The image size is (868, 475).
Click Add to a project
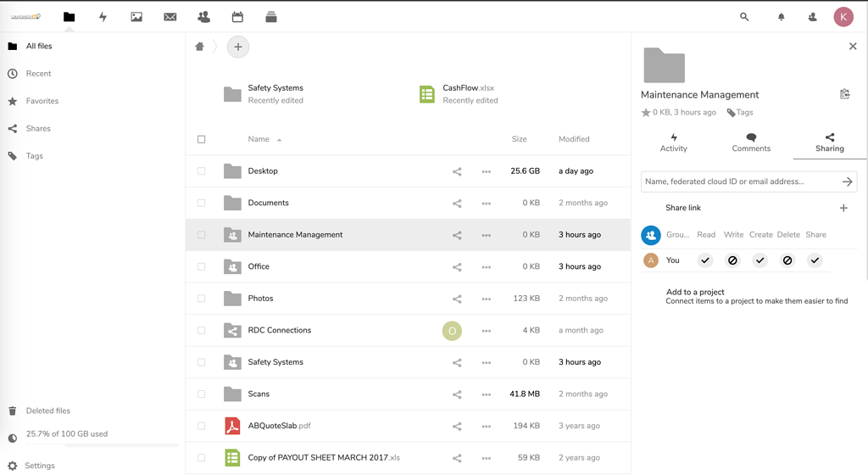pyautogui.click(x=695, y=292)
